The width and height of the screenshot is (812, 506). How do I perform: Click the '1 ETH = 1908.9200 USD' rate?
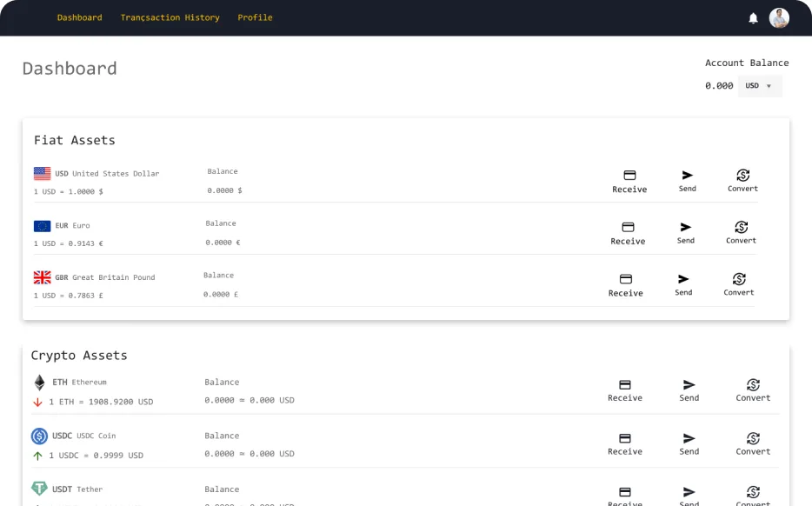coord(101,402)
